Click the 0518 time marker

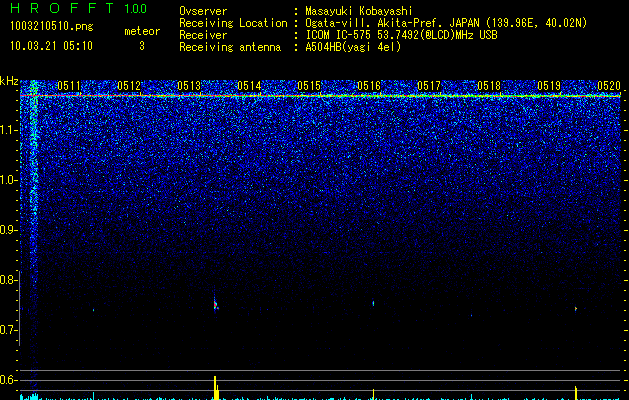(x=489, y=86)
